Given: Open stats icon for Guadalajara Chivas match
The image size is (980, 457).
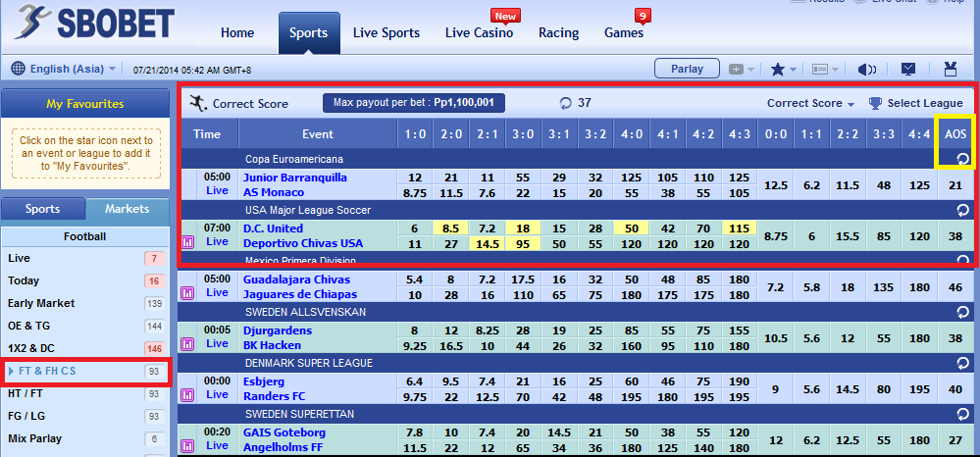Looking at the screenshot, I should 186,292.
